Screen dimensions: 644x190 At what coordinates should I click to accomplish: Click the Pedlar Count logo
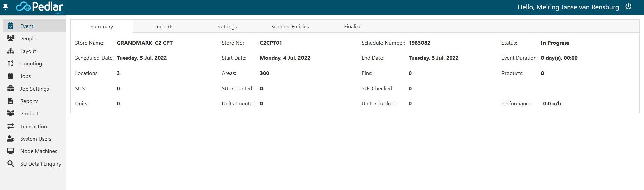pyautogui.click(x=40, y=7)
